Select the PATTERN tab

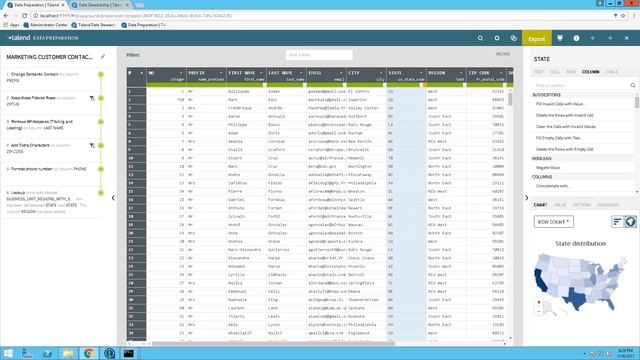(x=582, y=205)
